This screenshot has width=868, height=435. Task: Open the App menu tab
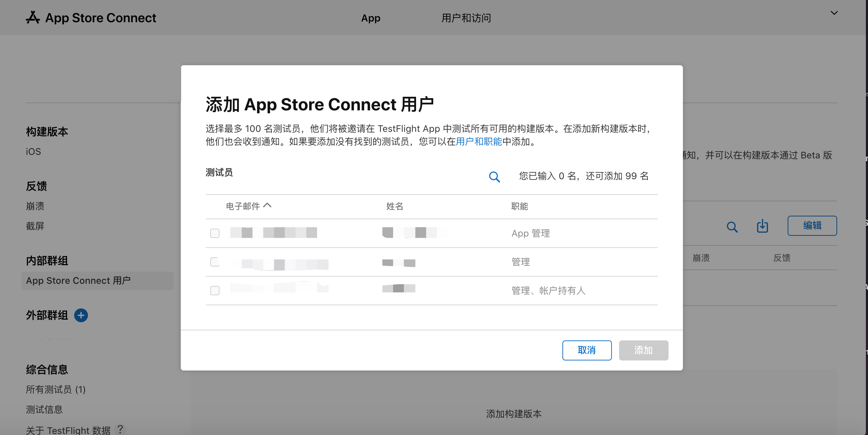(x=371, y=18)
